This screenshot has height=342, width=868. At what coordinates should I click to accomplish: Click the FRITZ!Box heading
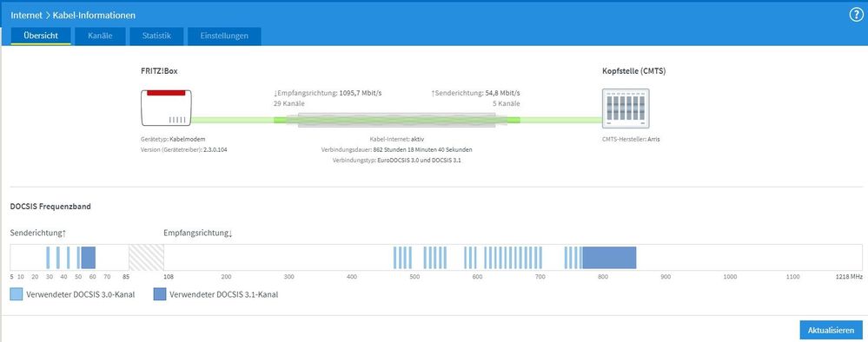[159, 71]
